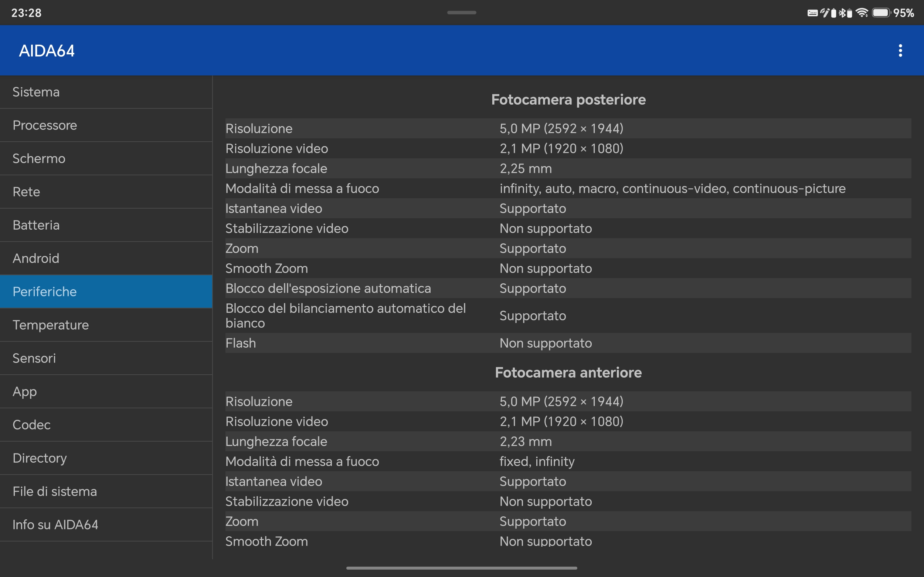Open File di sistema section
This screenshot has height=577, width=924.
coord(106,491)
